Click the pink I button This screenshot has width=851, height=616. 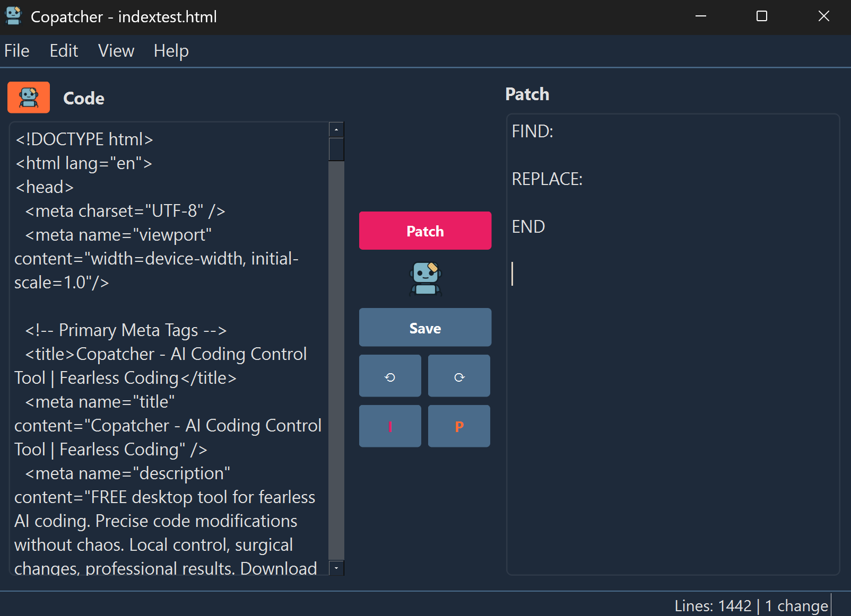click(390, 426)
